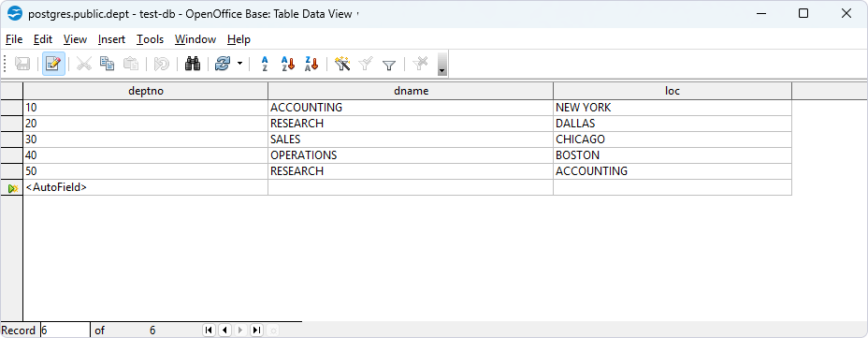Open the File menu
This screenshot has width=868, height=338.
coord(14,39)
